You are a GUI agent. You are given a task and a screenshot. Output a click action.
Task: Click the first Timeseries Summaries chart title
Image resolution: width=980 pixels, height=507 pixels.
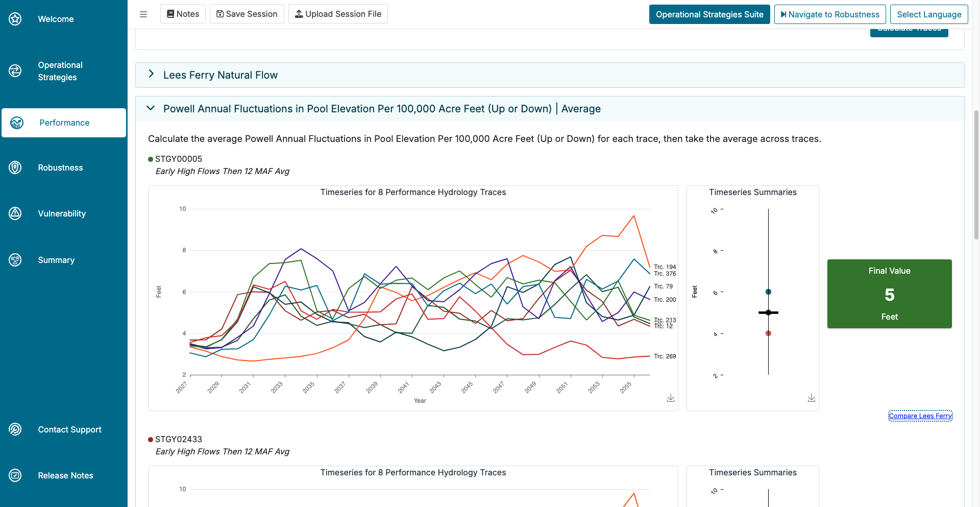[x=752, y=192]
